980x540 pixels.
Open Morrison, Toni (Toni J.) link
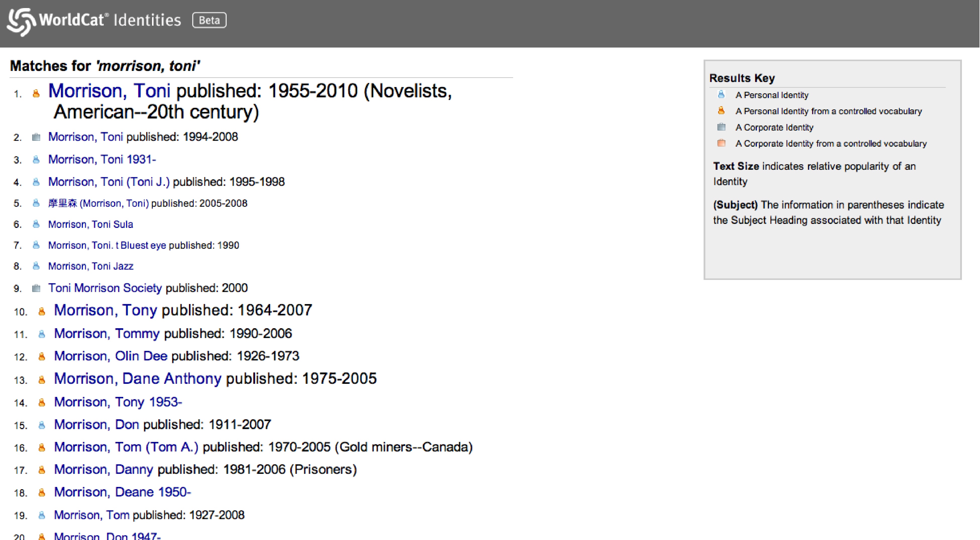(109, 182)
